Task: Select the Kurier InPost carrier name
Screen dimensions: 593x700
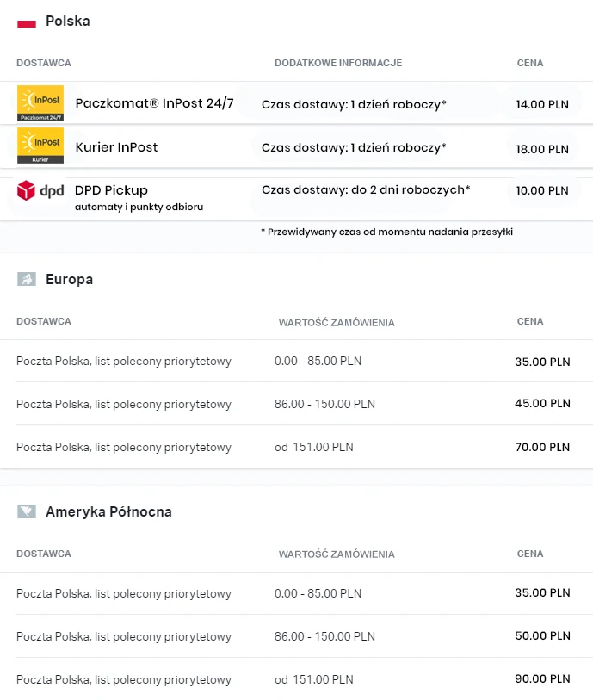Action: coord(116,147)
